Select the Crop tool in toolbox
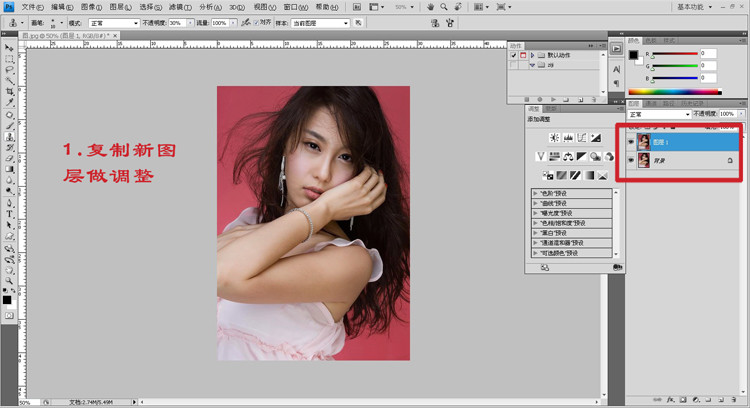This screenshot has width=750, height=408. pyautogui.click(x=9, y=91)
